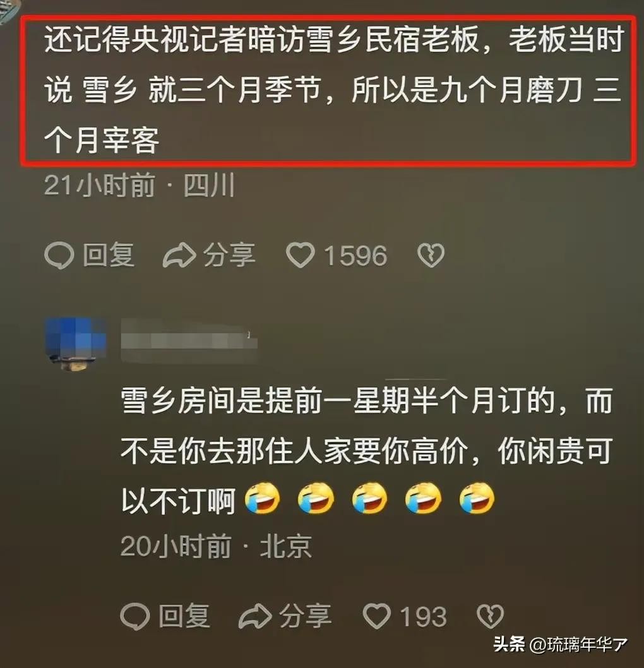Click the share arrow icon under Beijing comment

255,616
